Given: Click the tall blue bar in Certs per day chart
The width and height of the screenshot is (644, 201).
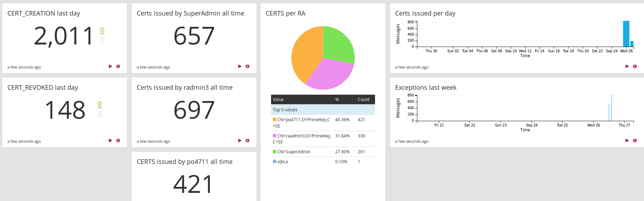Looking at the screenshot, I should pyautogui.click(x=626, y=34).
